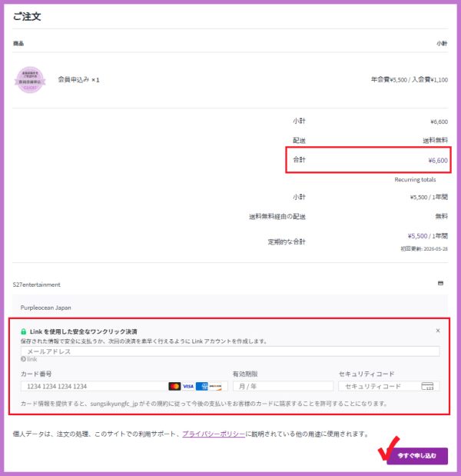Click the 会員申込み product name
Image resolution: width=461 pixels, height=476 pixels.
pos(78,79)
